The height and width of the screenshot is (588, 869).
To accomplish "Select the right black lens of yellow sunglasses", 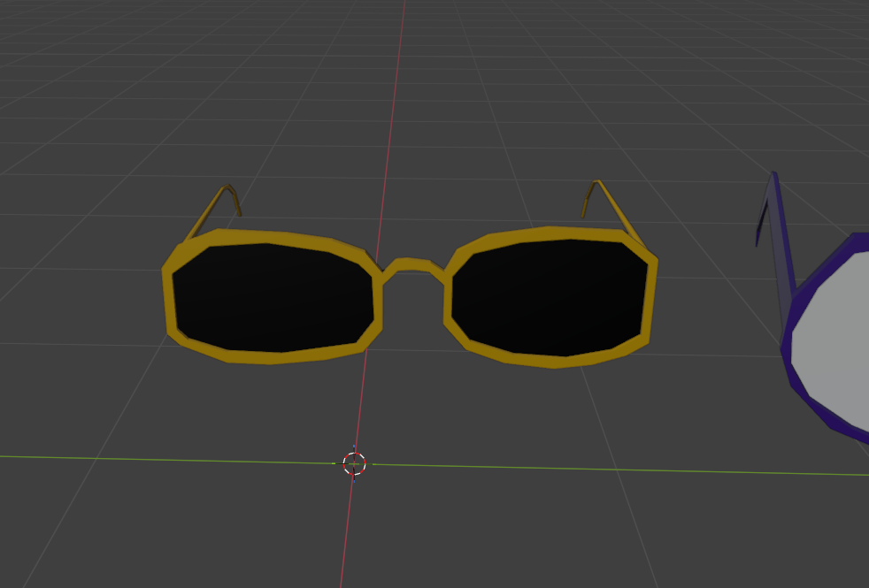I will 550,297.
